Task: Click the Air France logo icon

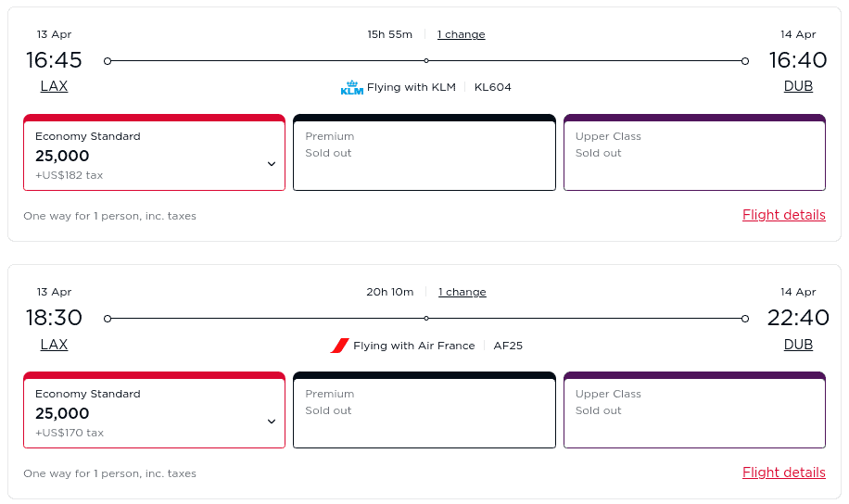Action: [339, 346]
